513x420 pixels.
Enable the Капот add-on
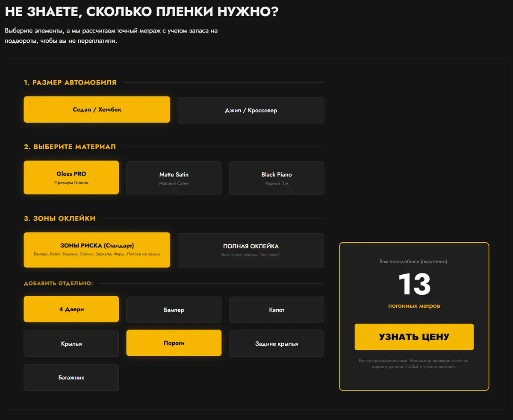pyautogui.click(x=277, y=310)
